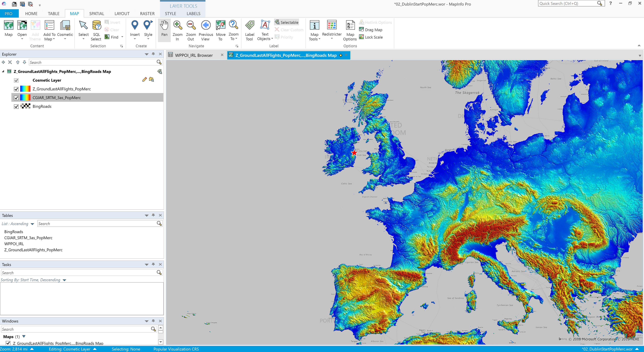Click the Tables panel search field
Screen dimensions: 644x352
pyautogui.click(x=97, y=224)
